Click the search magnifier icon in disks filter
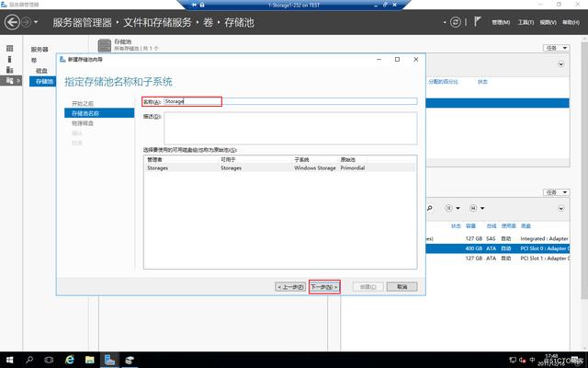Image resolution: width=588 pixels, height=368 pixels. [x=430, y=208]
